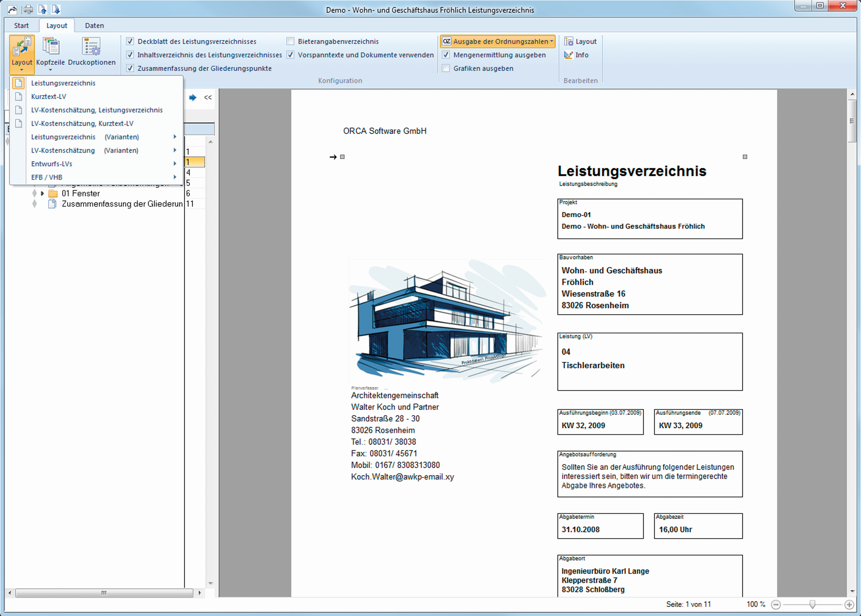Select Kurztext-LV from layout menu
Viewport: 861px width, 616px height.
click(x=49, y=96)
